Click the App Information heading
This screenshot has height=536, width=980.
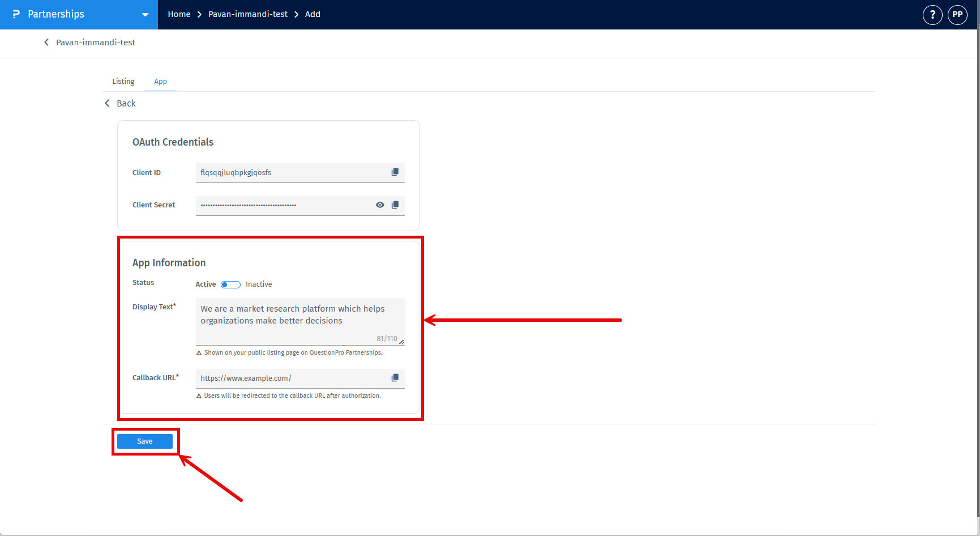[169, 263]
